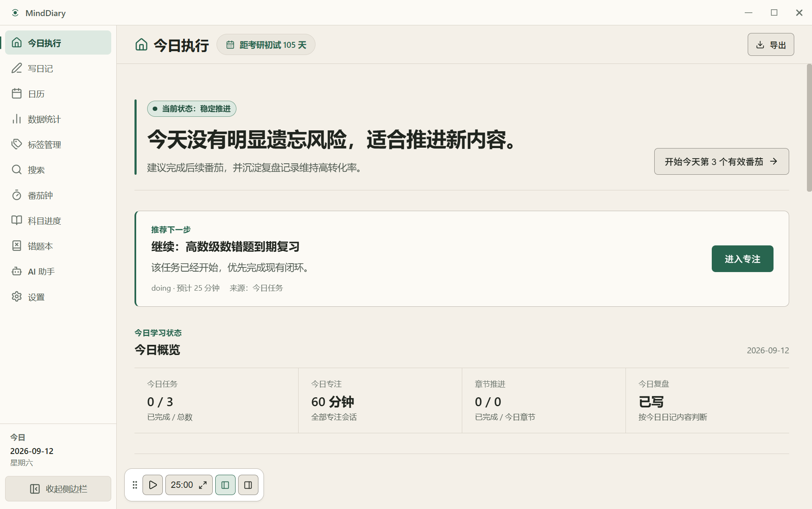Click the task title 继续：高数级数错题到期复习
Viewport: 812px width, 509px height.
tap(225, 247)
